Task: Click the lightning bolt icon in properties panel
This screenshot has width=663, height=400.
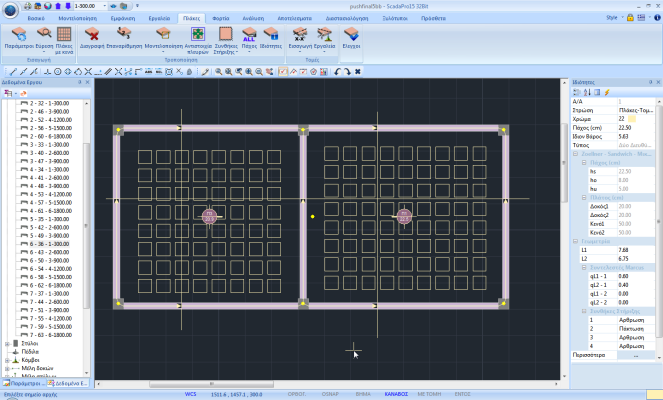Action: coord(607,92)
